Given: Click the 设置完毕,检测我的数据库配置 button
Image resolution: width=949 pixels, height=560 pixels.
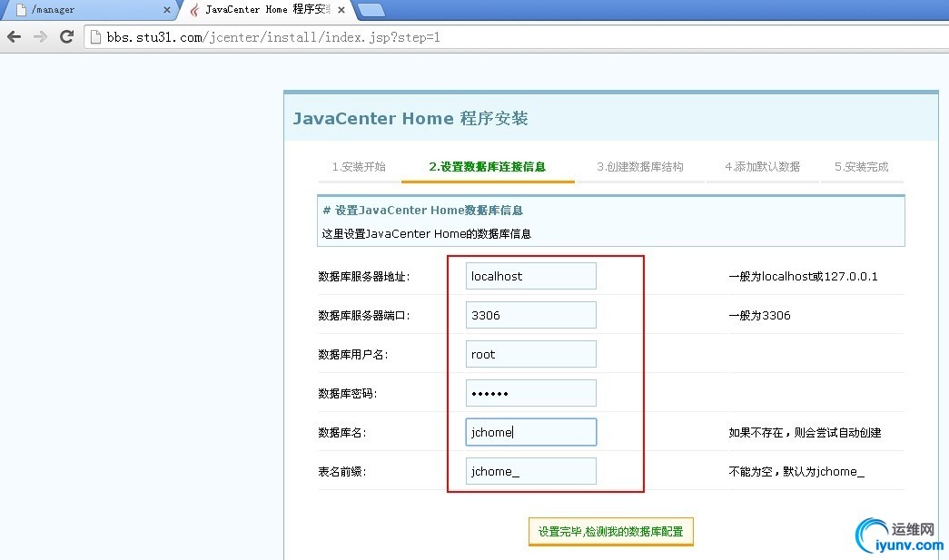Looking at the screenshot, I should [610, 532].
